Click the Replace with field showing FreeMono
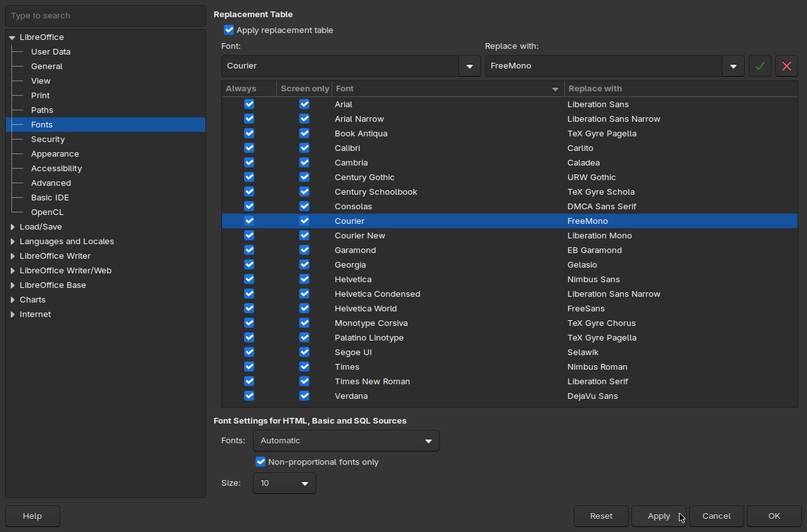 click(x=604, y=66)
